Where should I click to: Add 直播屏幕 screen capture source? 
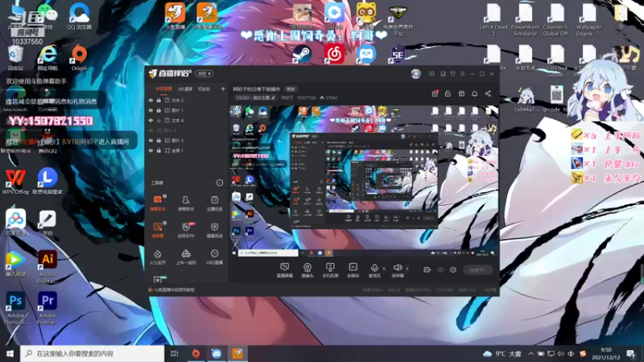point(284,270)
